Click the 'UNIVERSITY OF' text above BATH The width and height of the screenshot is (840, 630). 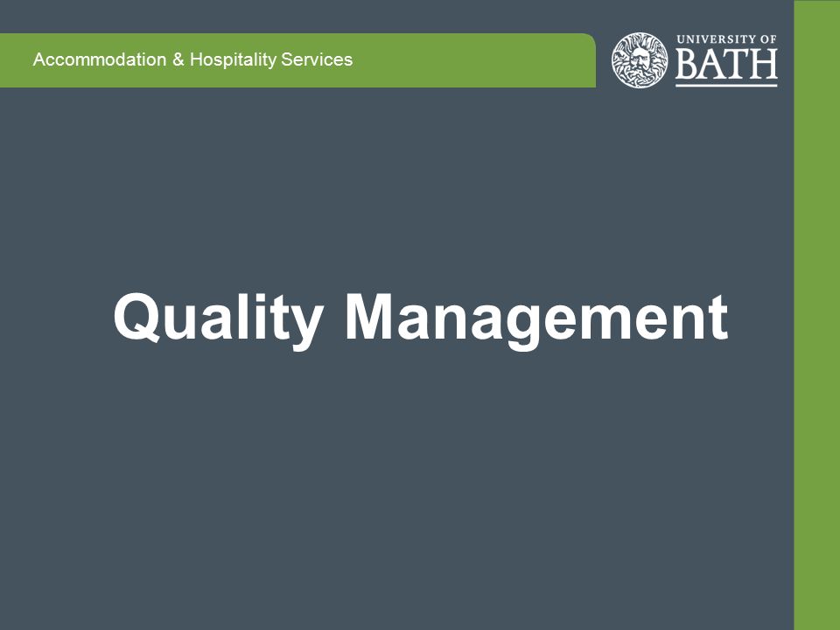(x=726, y=39)
